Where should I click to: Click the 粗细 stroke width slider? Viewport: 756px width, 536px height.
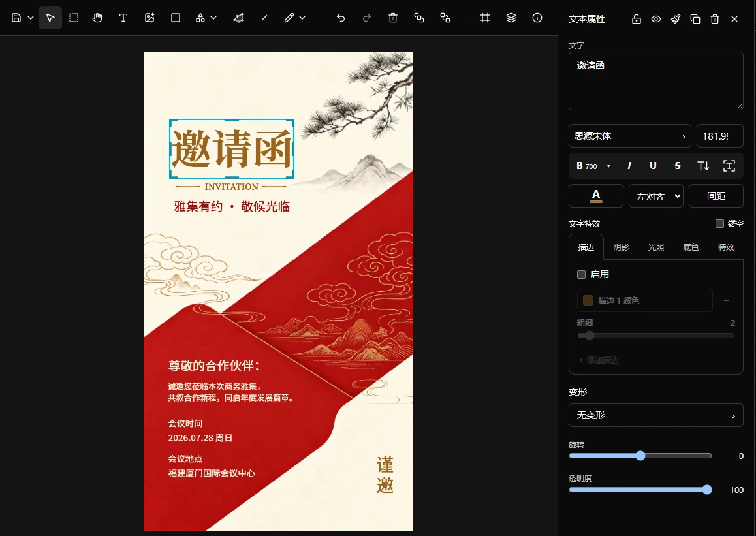tap(655, 336)
